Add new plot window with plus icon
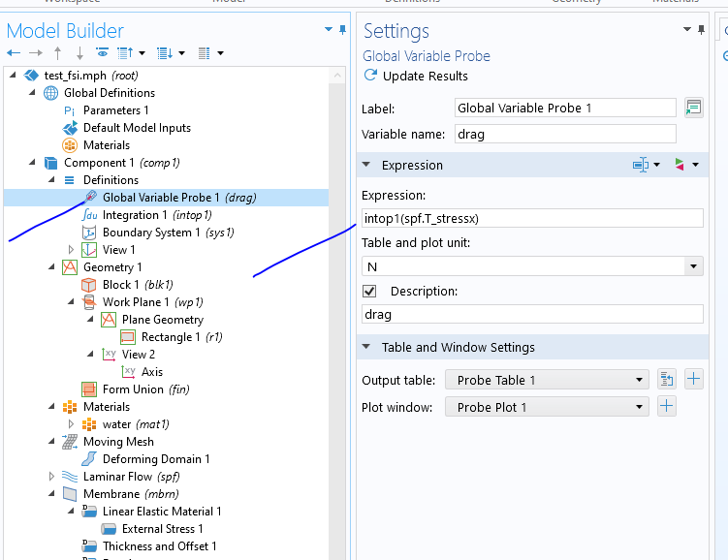The image size is (728, 560). coord(666,407)
